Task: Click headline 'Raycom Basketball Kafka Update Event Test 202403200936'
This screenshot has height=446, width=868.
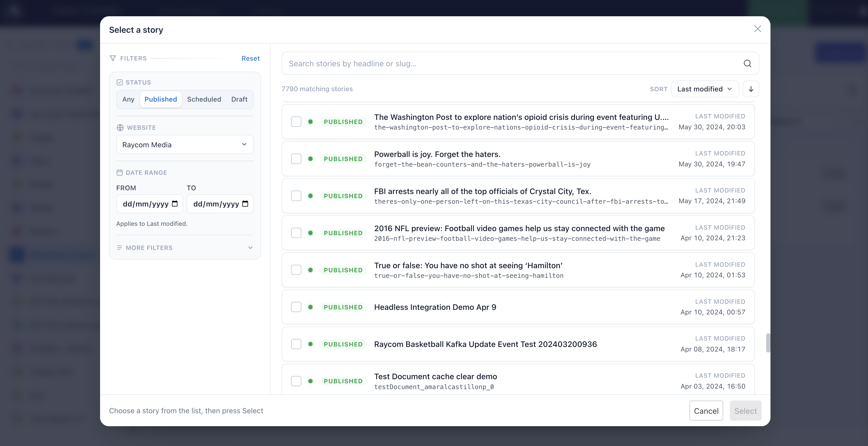Action: click(x=486, y=344)
